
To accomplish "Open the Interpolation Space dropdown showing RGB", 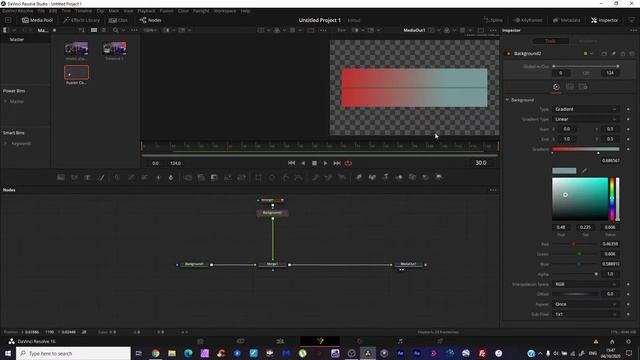I will click(586, 284).
